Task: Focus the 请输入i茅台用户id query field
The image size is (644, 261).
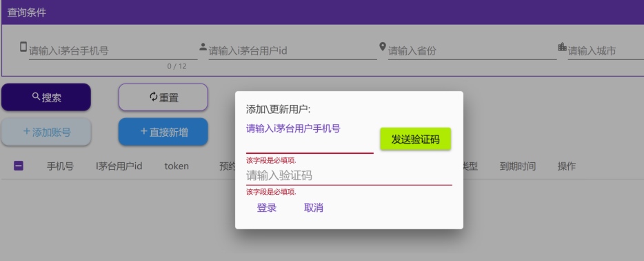Action: (x=293, y=51)
